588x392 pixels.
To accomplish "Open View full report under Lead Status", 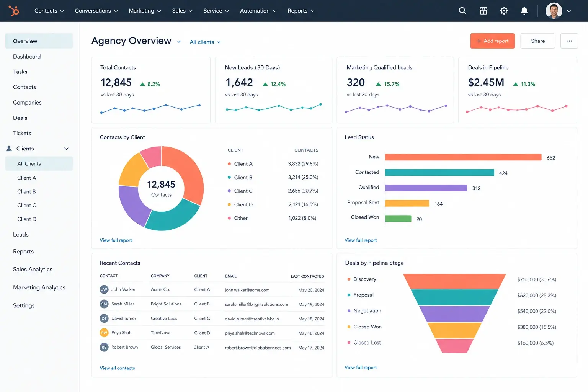I will click(361, 240).
